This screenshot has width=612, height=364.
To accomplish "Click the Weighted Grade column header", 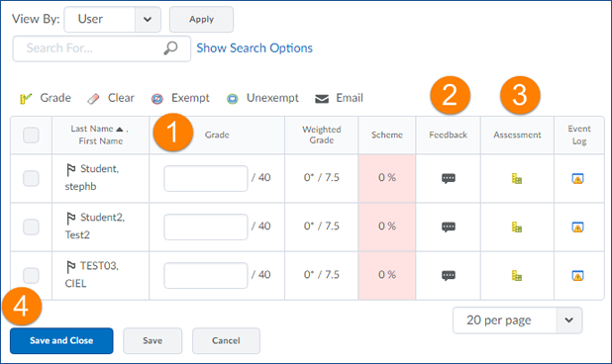I will (322, 135).
